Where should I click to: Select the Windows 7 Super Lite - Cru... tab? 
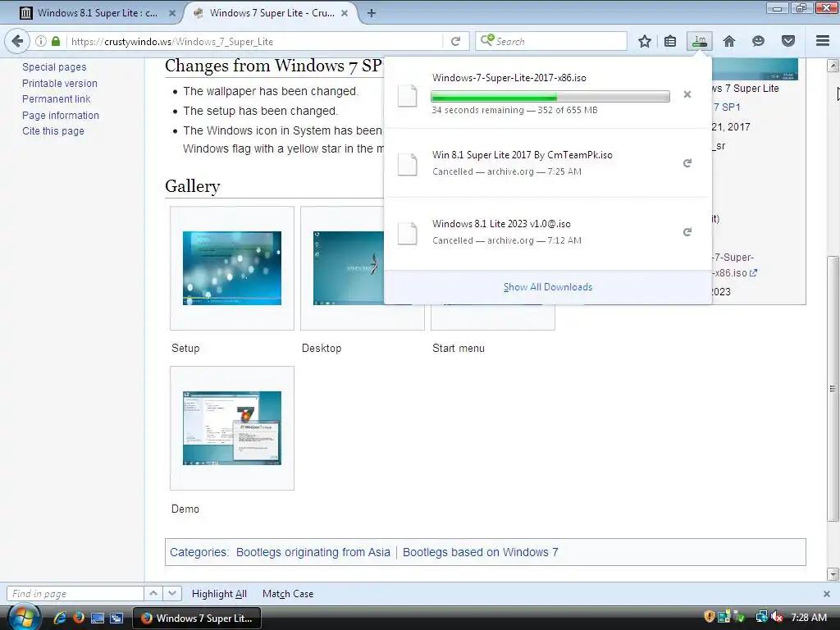271,13
